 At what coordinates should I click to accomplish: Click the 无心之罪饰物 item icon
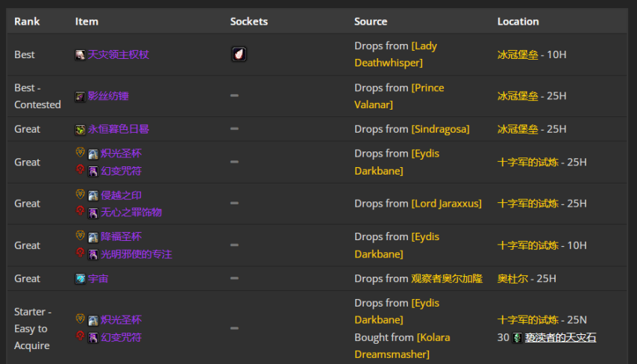[x=93, y=213]
